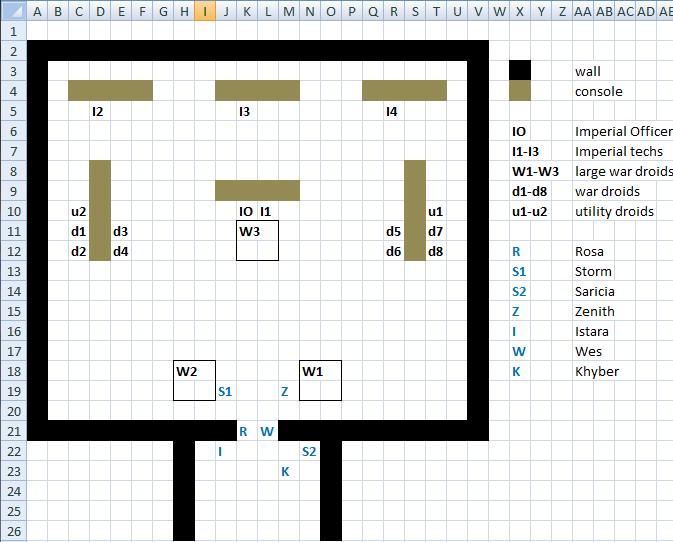The height and width of the screenshot is (542, 673).
Task: Click the "I2" cell below left console
Action: [x=100, y=112]
